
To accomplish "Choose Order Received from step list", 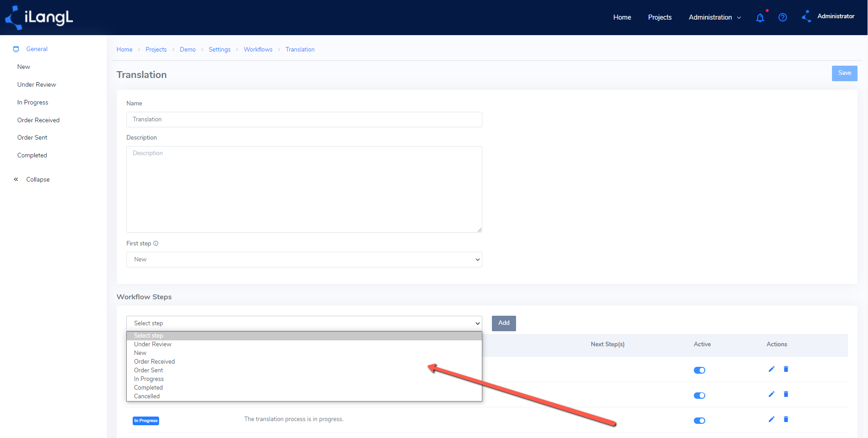I will [x=304, y=362].
